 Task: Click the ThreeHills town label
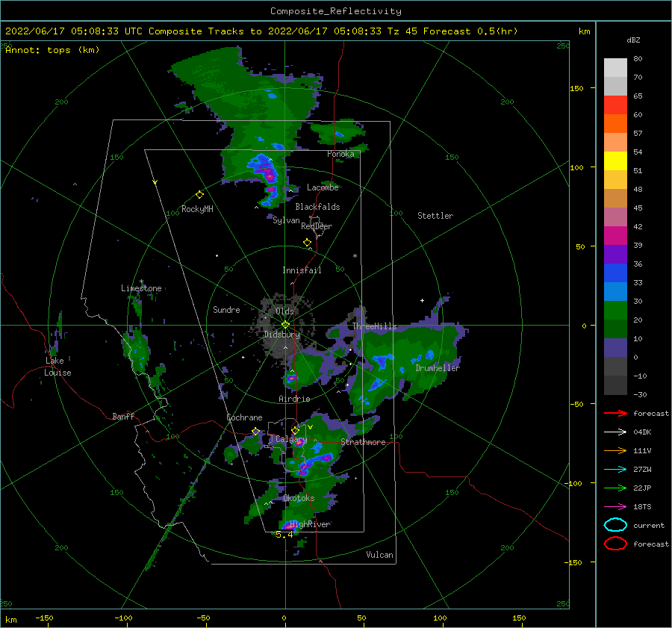[375, 326]
